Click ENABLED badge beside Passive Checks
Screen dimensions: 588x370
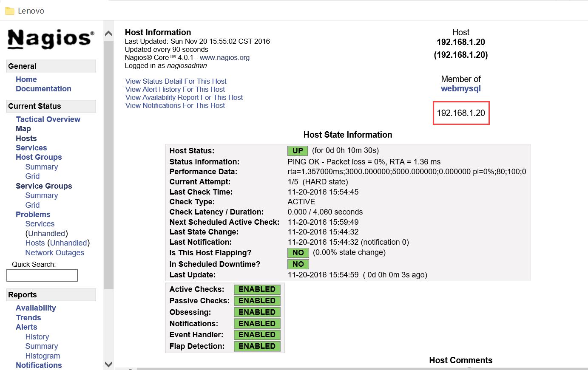[x=257, y=301]
